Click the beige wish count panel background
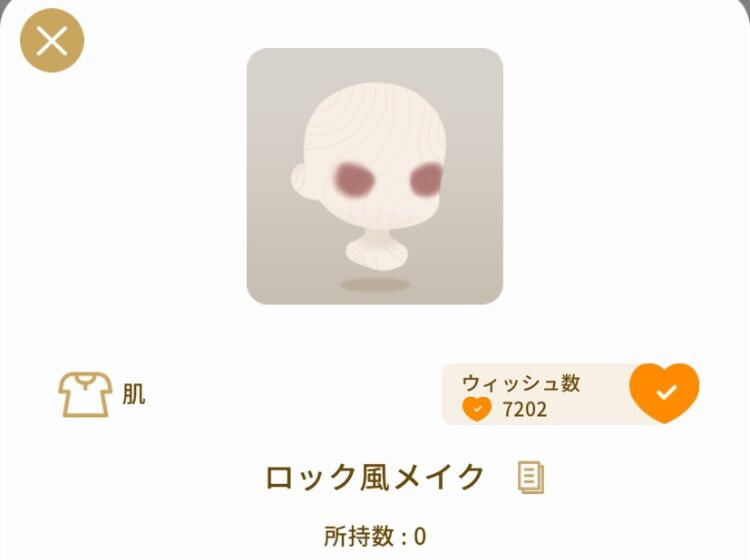This screenshot has height=560, width=750. coord(536,394)
